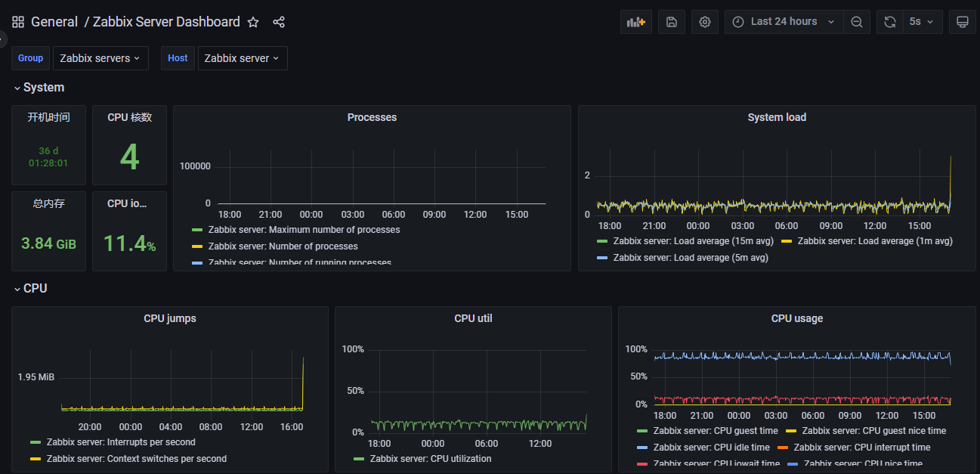
Task: Open the CPU io... panel title
Action: tap(127, 203)
